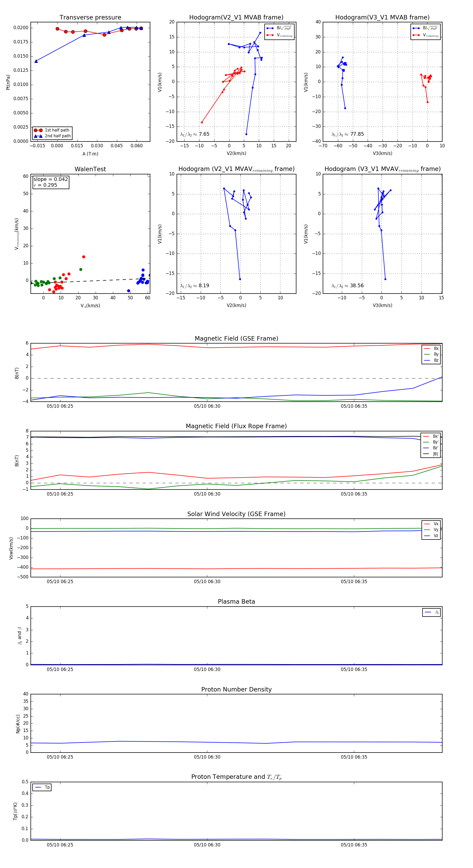473x868 pixels.
Task: Click the '2nd half path' legend entry
Action: (x=52, y=136)
